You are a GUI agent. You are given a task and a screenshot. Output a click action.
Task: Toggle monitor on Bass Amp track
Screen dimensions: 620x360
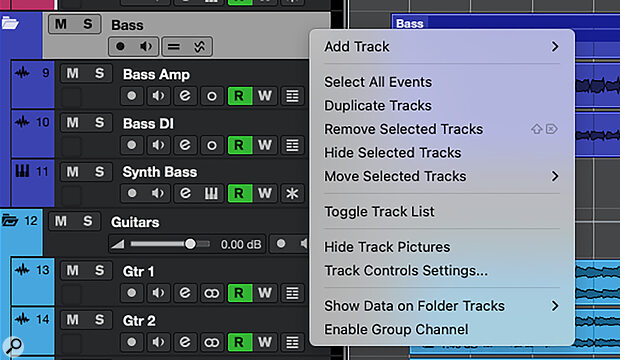point(158,96)
